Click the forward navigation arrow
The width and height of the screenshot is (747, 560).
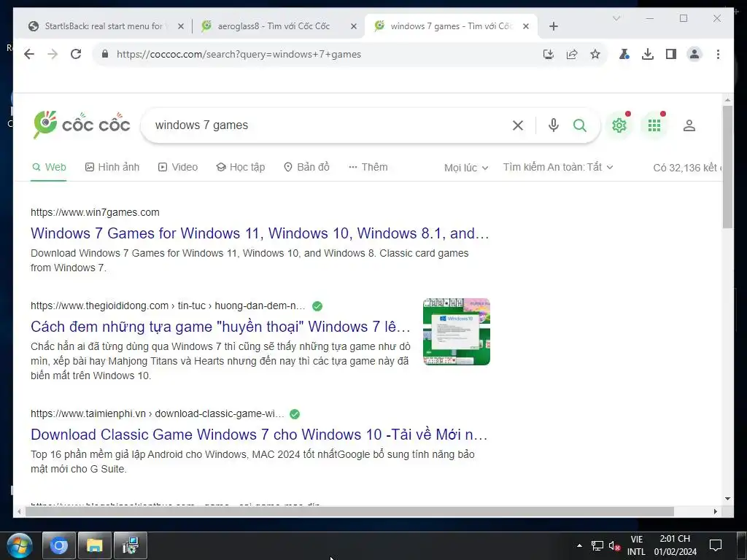53,54
